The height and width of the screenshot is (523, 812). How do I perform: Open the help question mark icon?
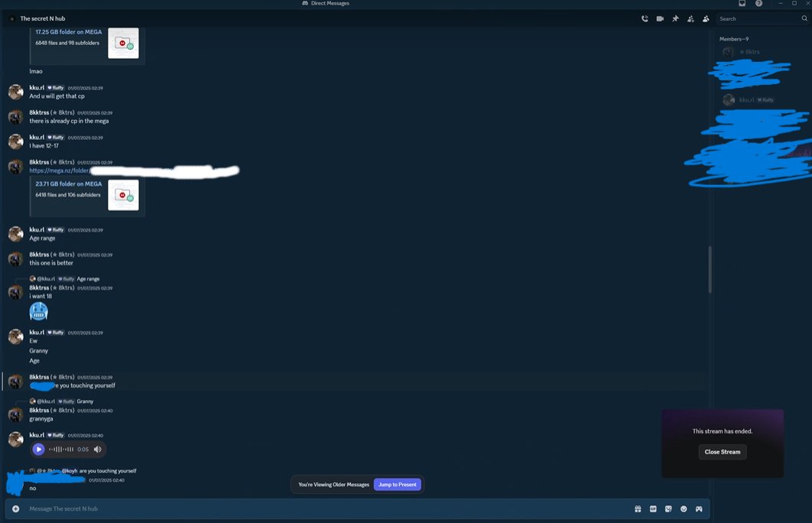758,4
